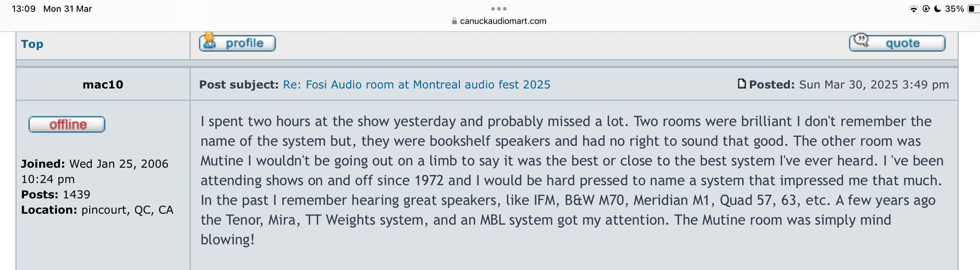Select the mac10 username
The image size is (980, 270).
tap(103, 84)
